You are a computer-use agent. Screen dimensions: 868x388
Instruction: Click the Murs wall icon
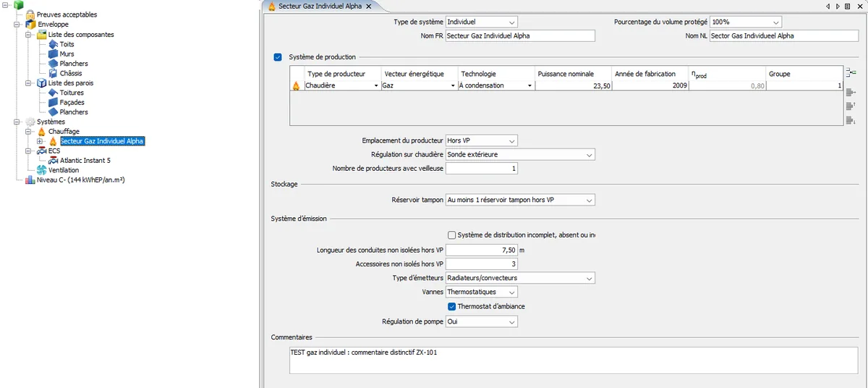tap(53, 54)
